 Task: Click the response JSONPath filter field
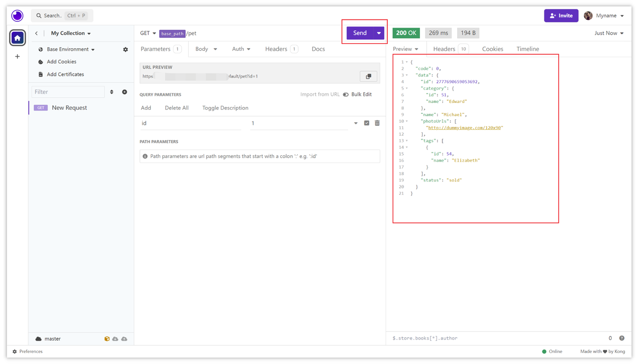(498, 338)
